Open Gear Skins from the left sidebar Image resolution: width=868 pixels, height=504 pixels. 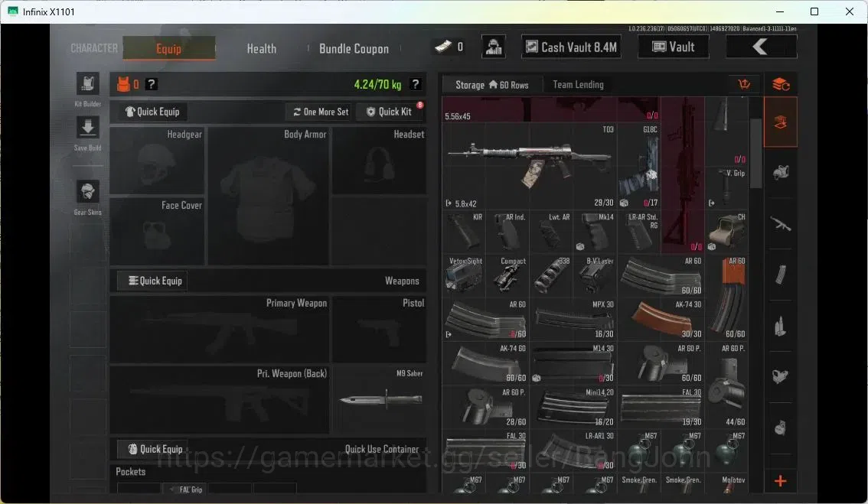coord(87,192)
